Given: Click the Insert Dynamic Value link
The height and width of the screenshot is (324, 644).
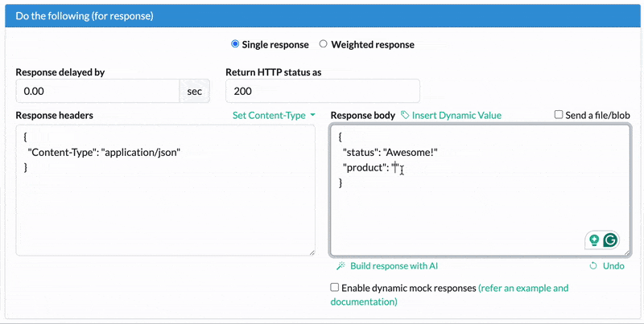Looking at the screenshot, I should click(456, 115).
